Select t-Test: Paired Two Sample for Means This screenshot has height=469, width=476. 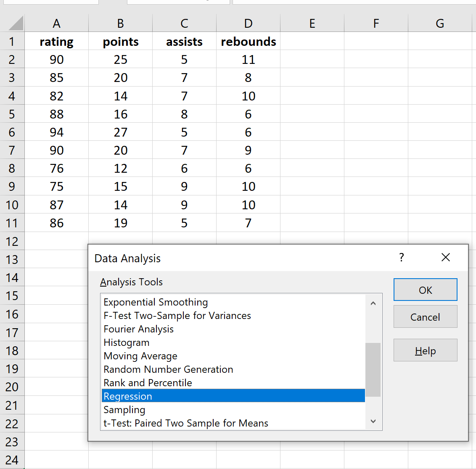233,423
